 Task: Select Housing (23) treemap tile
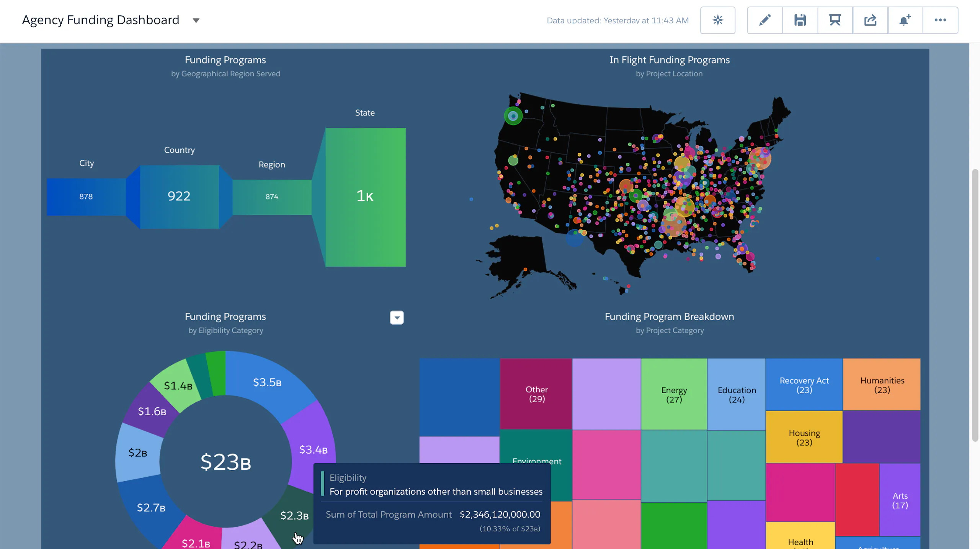click(804, 437)
